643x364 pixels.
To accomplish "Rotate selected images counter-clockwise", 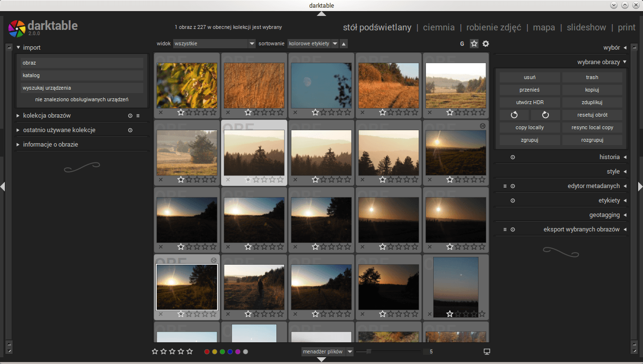I will tap(514, 115).
